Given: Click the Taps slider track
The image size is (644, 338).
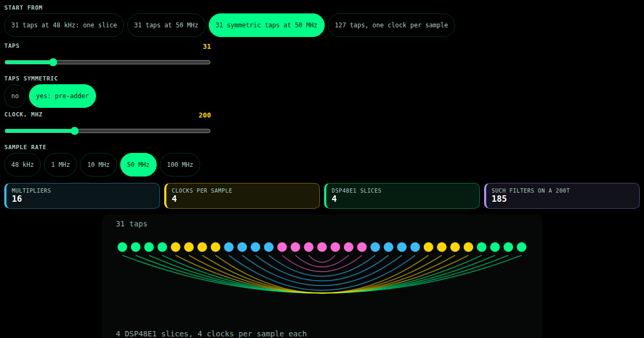Looking at the screenshot, I should 107,62.
